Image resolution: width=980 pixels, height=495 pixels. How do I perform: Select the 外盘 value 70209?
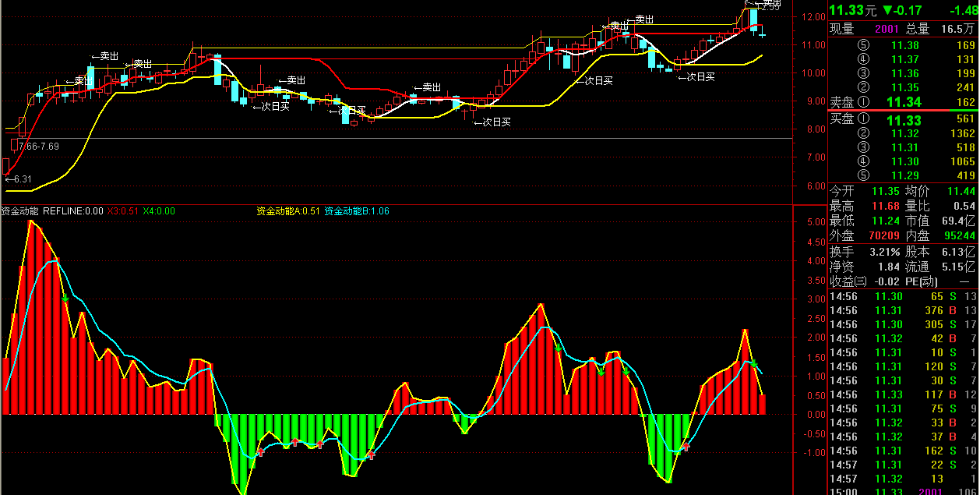point(883,235)
